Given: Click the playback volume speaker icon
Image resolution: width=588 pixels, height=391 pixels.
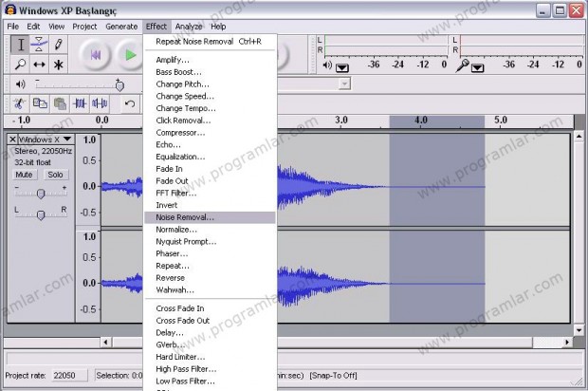Looking at the screenshot, I should tap(20, 84).
